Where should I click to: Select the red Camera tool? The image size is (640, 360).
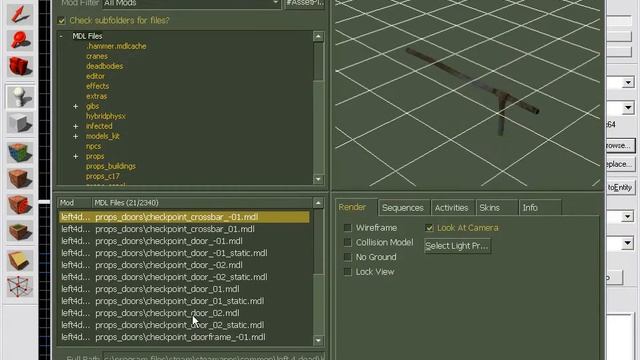(x=19, y=67)
